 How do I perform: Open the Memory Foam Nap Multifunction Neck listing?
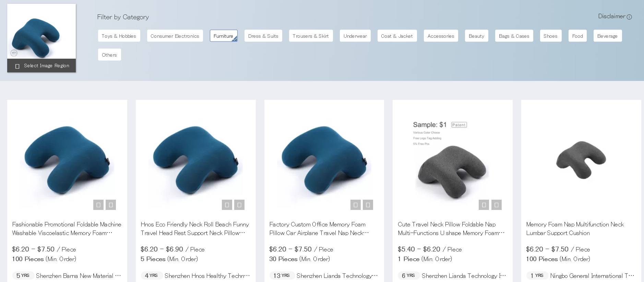(575, 228)
